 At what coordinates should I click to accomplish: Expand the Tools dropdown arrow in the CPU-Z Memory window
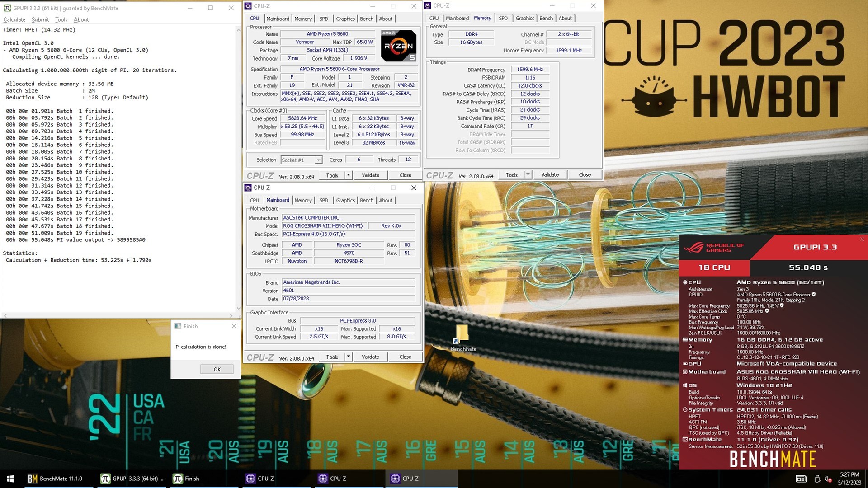pos(528,174)
